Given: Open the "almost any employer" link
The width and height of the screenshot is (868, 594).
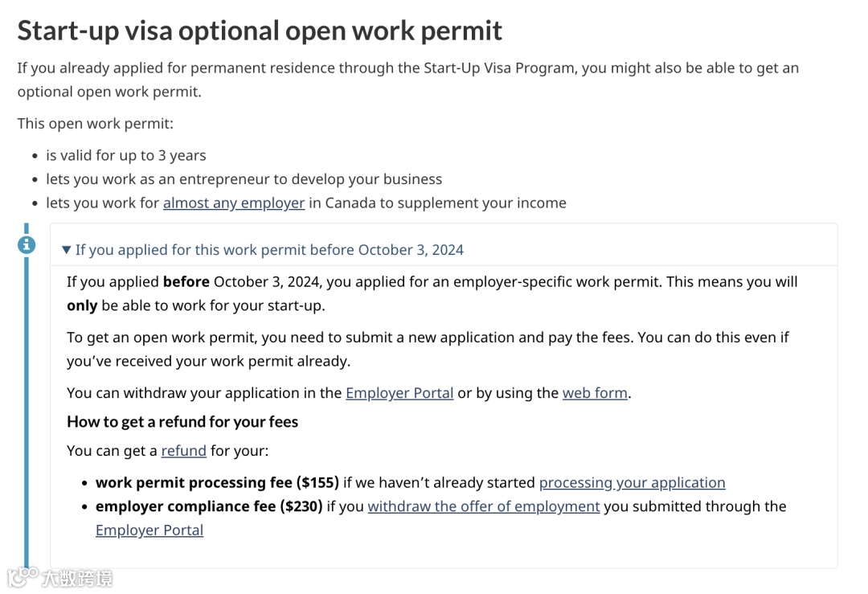Looking at the screenshot, I should point(234,203).
